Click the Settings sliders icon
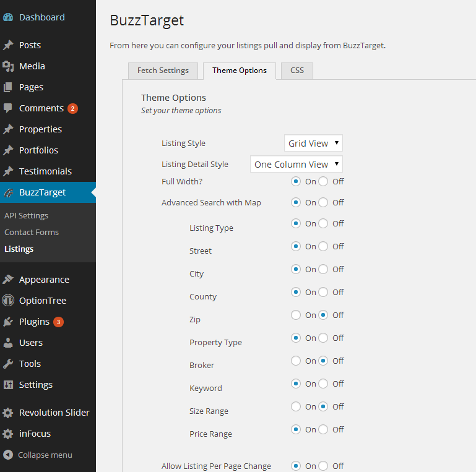 pos(8,385)
